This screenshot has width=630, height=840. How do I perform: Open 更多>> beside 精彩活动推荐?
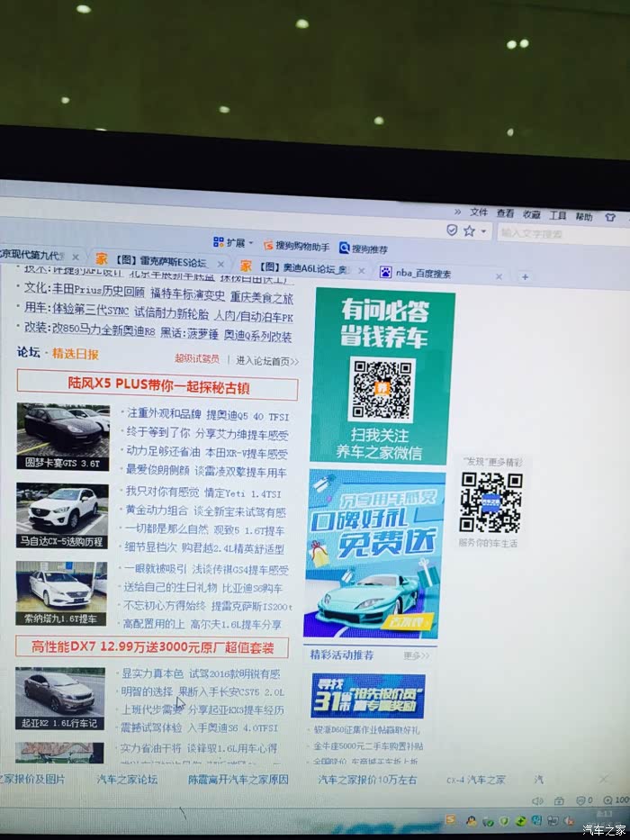click(416, 655)
